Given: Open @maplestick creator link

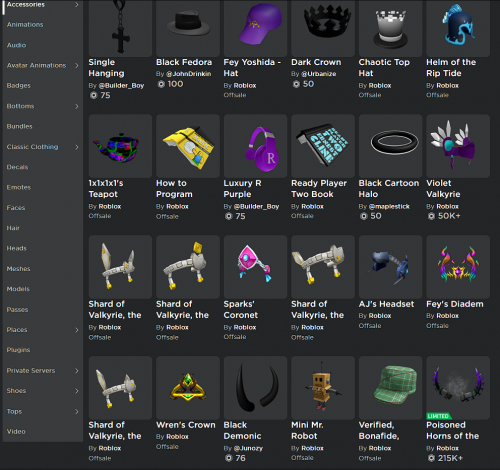Looking at the screenshot, I should click(389, 207).
